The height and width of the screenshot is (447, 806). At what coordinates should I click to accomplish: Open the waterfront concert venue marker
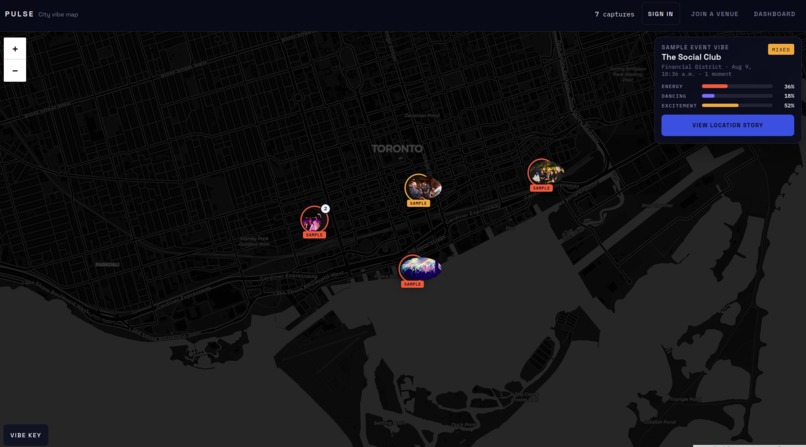click(419, 268)
